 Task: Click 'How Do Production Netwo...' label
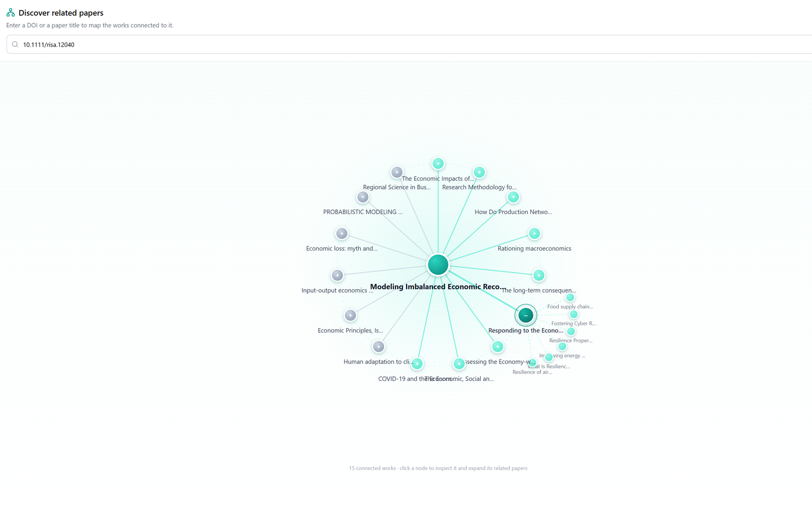pyautogui.click(x=514, y=212)
